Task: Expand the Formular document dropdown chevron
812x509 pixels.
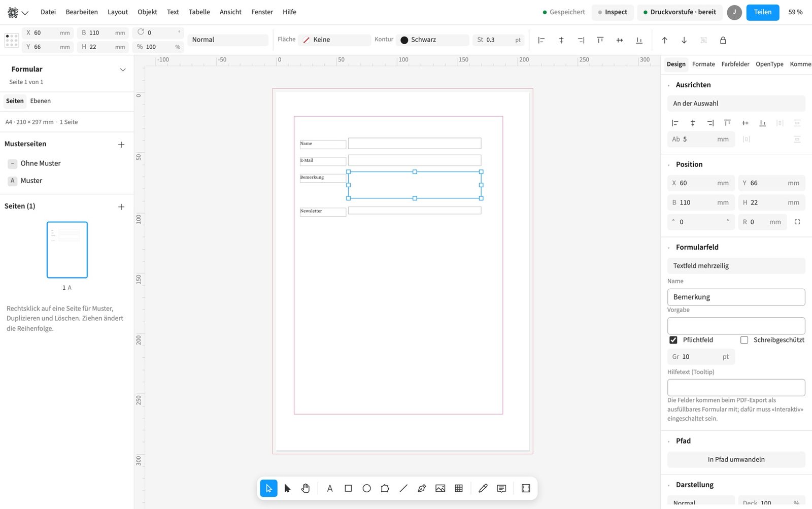Action: pos(123,70)
